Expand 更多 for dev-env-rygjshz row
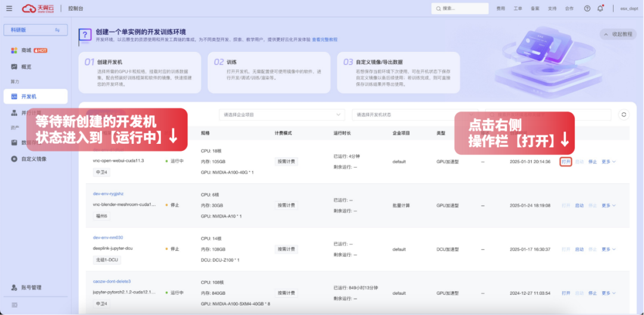Screen dimensions: 644x315 click(x=609, y=205)
